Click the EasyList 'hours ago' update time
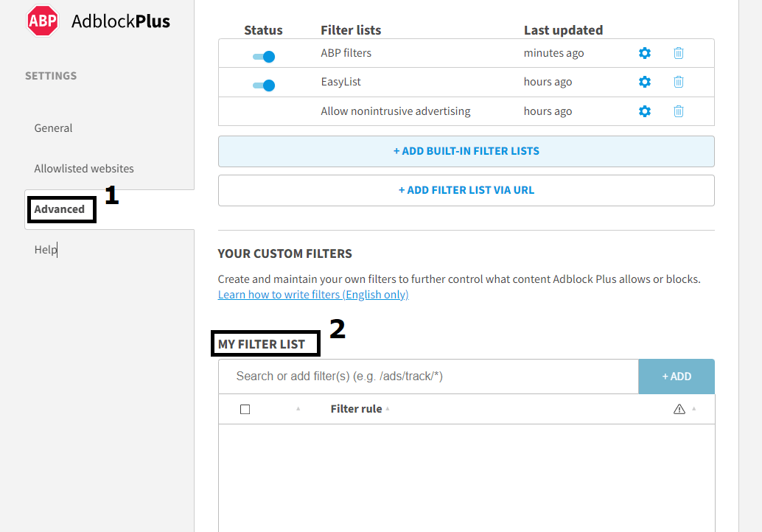 [x=548, y=82]
